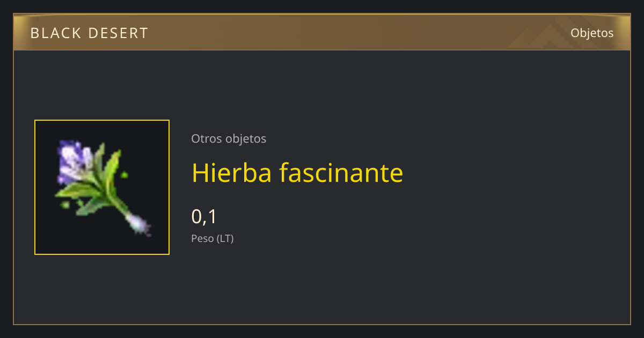Viewport: 644px width, 338px height.
Task: Click the word Hierba in the item title
Action: [x=231, y=173]
